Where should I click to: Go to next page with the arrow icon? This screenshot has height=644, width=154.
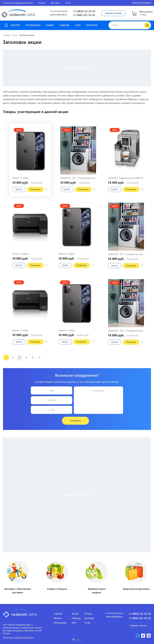(x=39, y=357)
